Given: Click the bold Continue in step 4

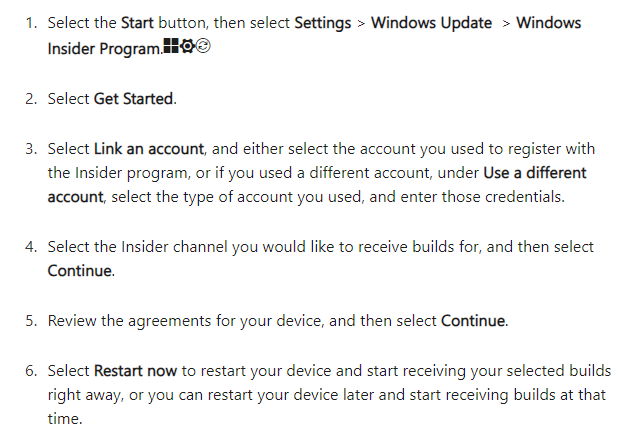Looking at the screenshot, I should point(79,271).
